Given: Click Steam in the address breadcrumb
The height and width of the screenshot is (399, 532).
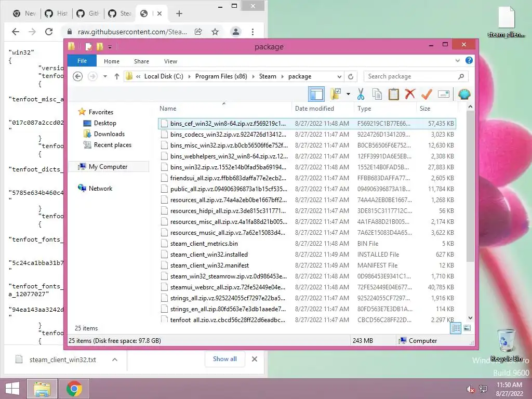Looking at the screenshot, I should 268,76.
